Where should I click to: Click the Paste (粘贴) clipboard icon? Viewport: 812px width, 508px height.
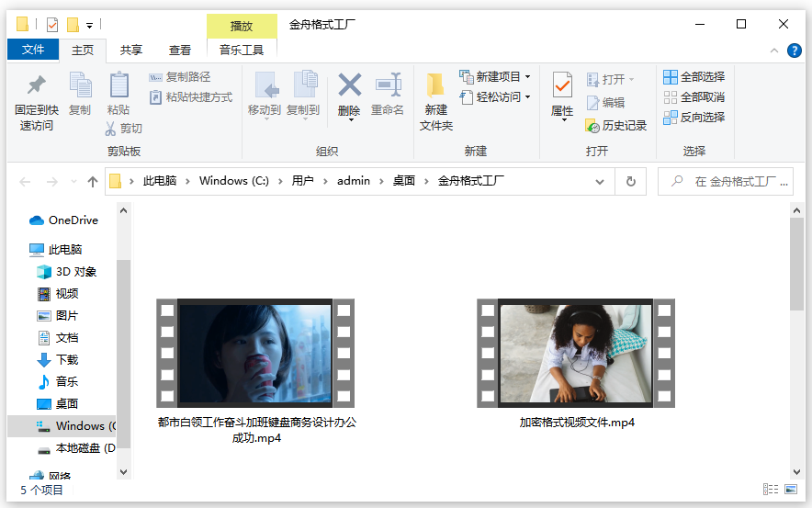[119, 85]
